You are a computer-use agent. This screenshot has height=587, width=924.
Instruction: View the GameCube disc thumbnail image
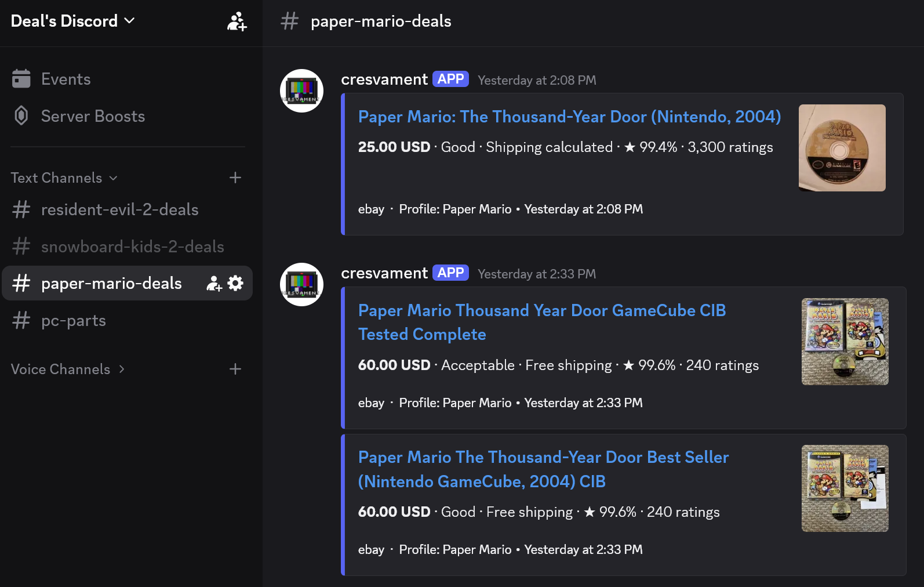pos(842,148)
